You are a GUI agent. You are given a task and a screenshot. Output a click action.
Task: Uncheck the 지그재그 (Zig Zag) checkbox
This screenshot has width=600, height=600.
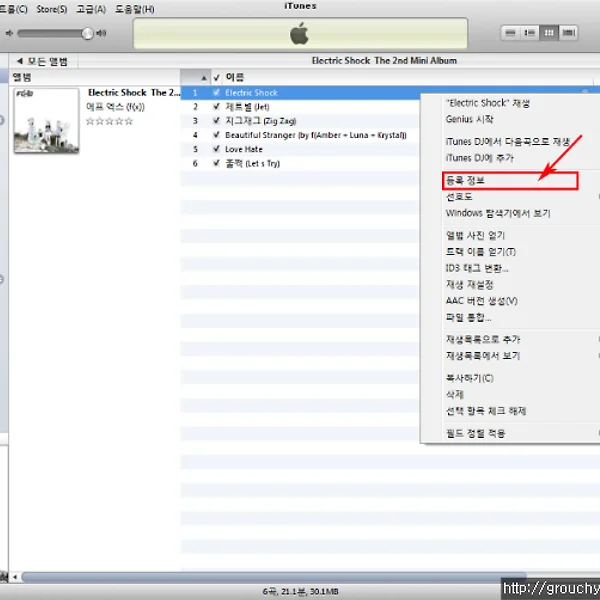(x=216, y=121)
